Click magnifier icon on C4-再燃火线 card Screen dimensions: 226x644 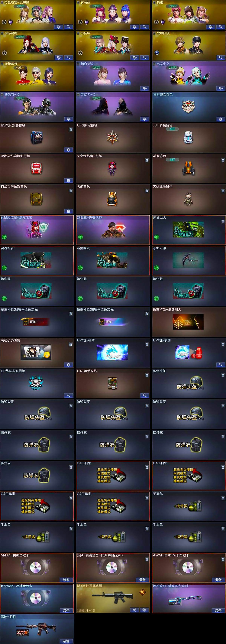click(x=144, y=395)
